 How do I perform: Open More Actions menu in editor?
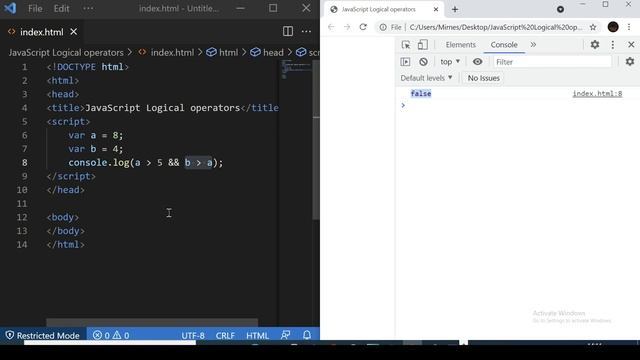click(306, 31)
